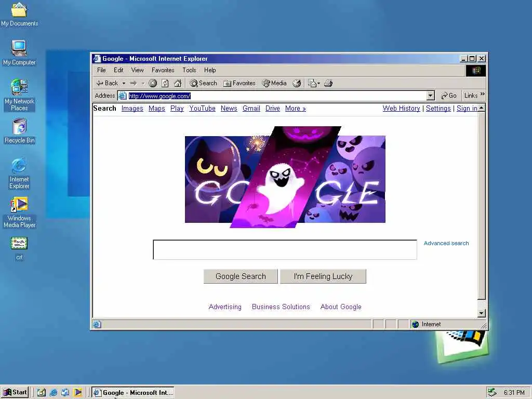Open the Images link

(x=132, y=108)
